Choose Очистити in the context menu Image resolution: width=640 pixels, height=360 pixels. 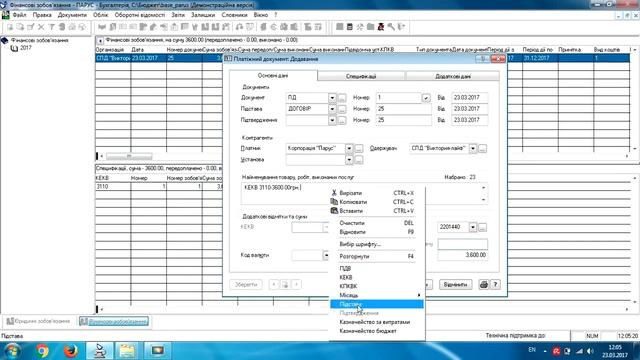(x=377, y=223)
